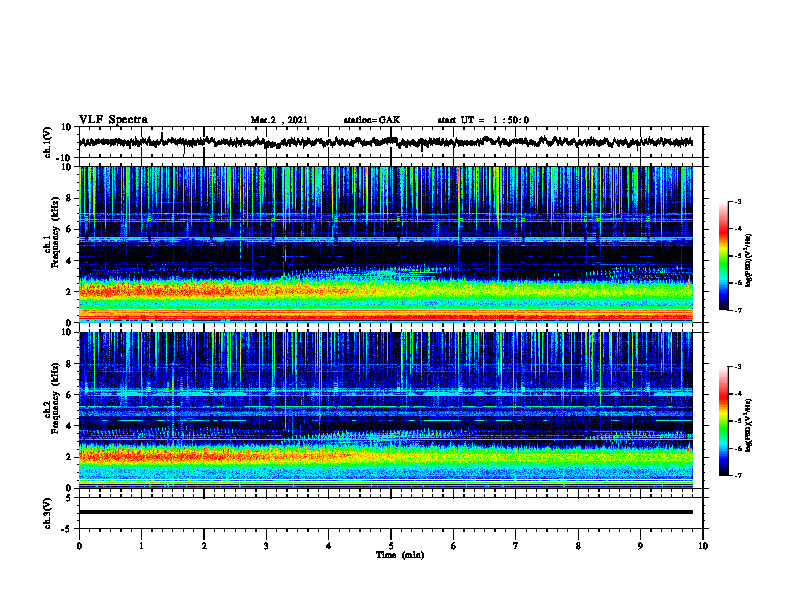The width and height of the screenshot is (792, 612).
Task: Click the "ch.3(V)" axis label
Action: click(x=48, y=513)
